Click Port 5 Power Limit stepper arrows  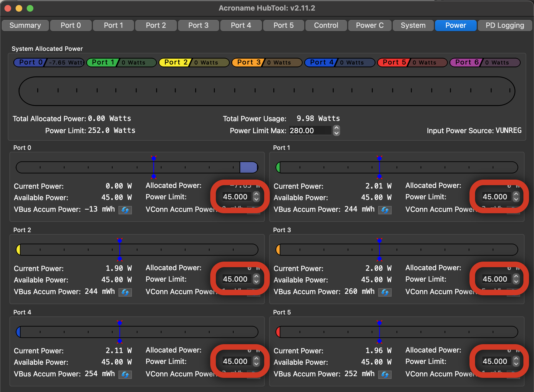(516, 361)
